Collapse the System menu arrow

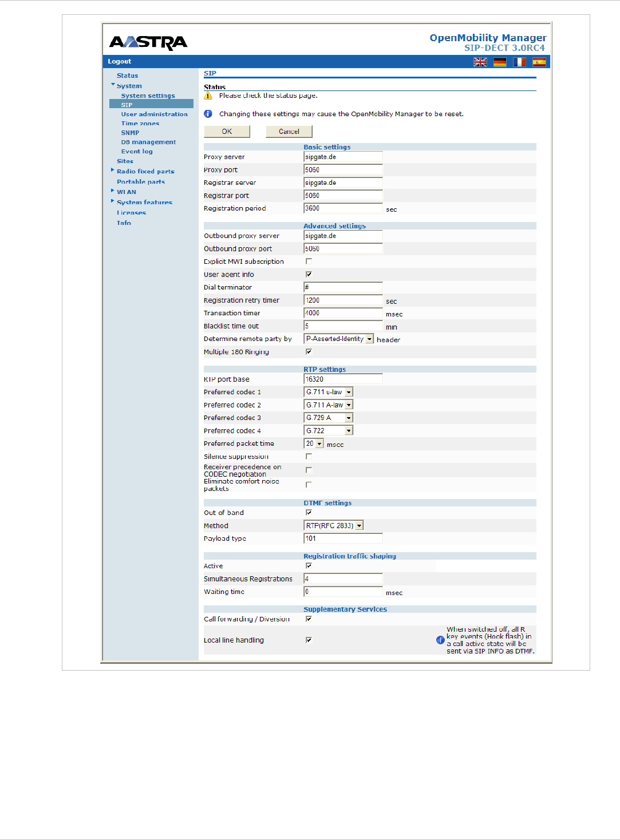[113, 85]
